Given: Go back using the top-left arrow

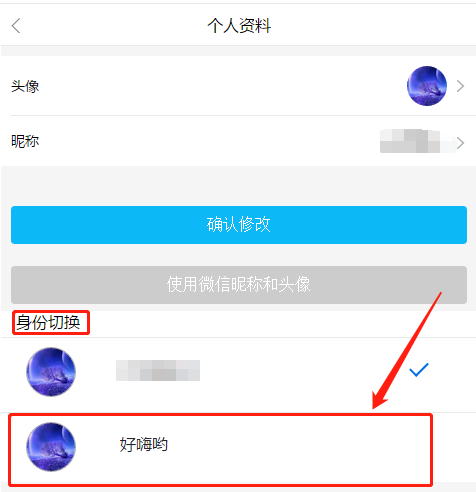Looking at the screenshot, I should click(16, 26).
